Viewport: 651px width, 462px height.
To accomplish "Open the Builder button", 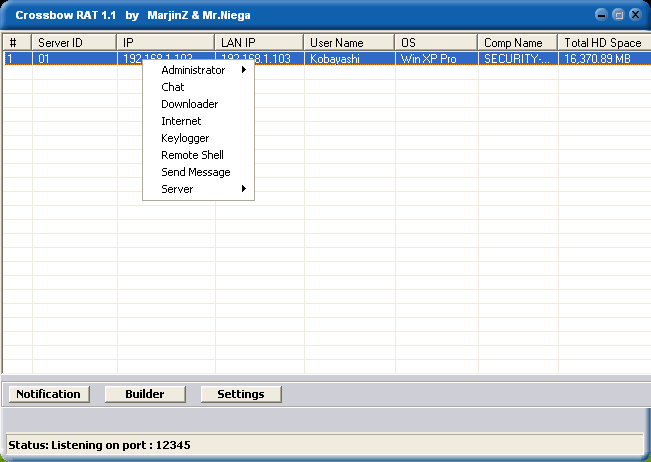I will pyautogui.click(x=145, y=394).
